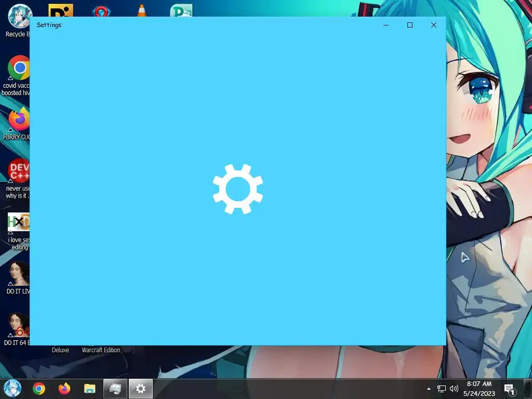Open the network status tray icon
The height and width of the screenshot is (399, 532).
(x=442, y=389)
